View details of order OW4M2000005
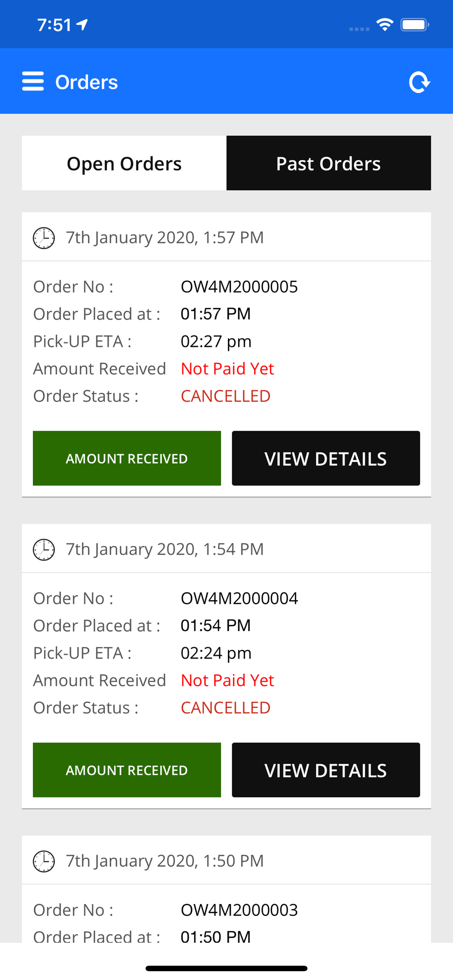The width and height of the screenshot is (453, 980). pos(326,458)
